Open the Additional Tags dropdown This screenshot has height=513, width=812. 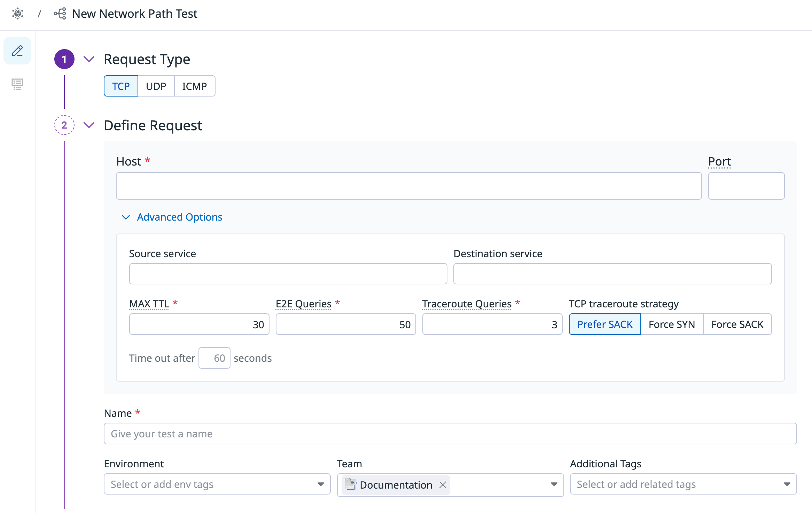683,484
